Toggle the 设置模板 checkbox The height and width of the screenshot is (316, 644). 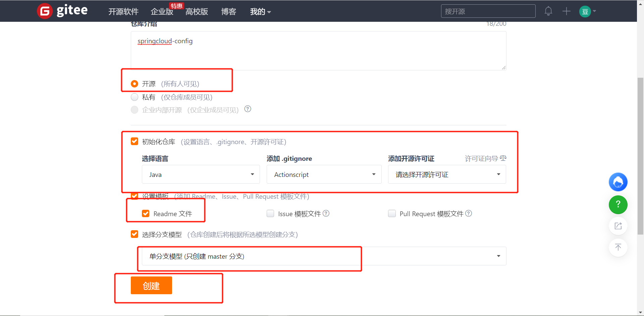coord(135,196)
